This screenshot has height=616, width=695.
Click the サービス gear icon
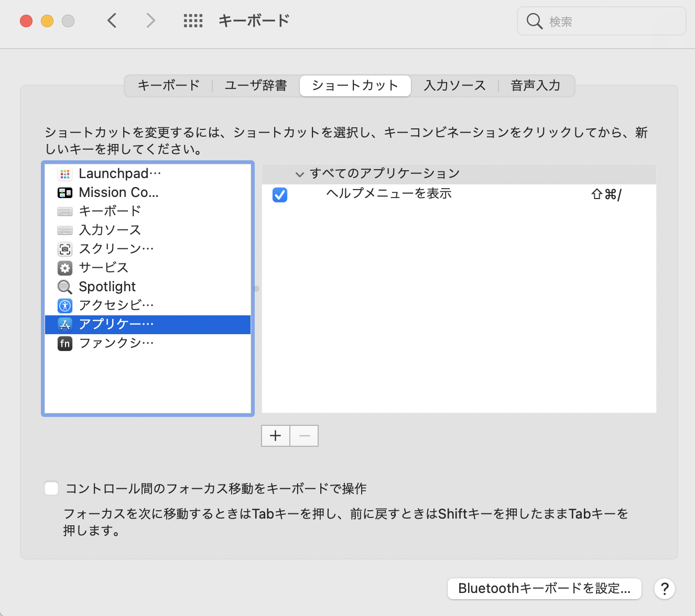pyautogui.click(x=65, y=268)
